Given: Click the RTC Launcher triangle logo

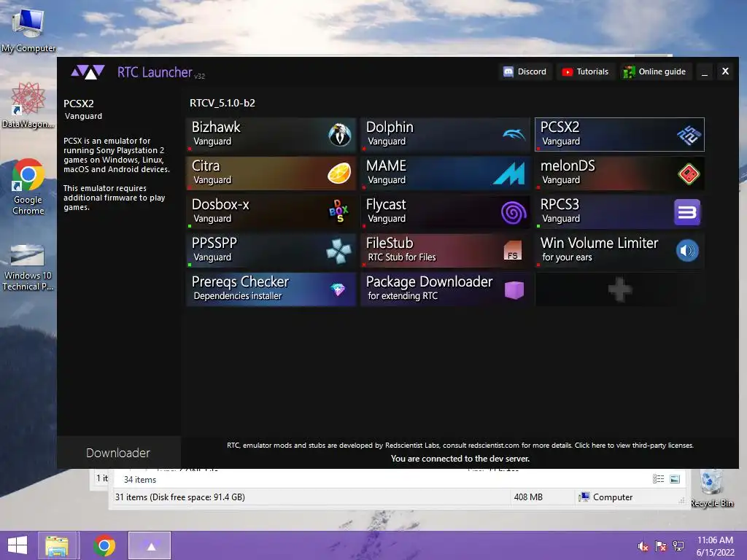Looking at the screenshot, I should pyautogui.click(x=88, y=72).
